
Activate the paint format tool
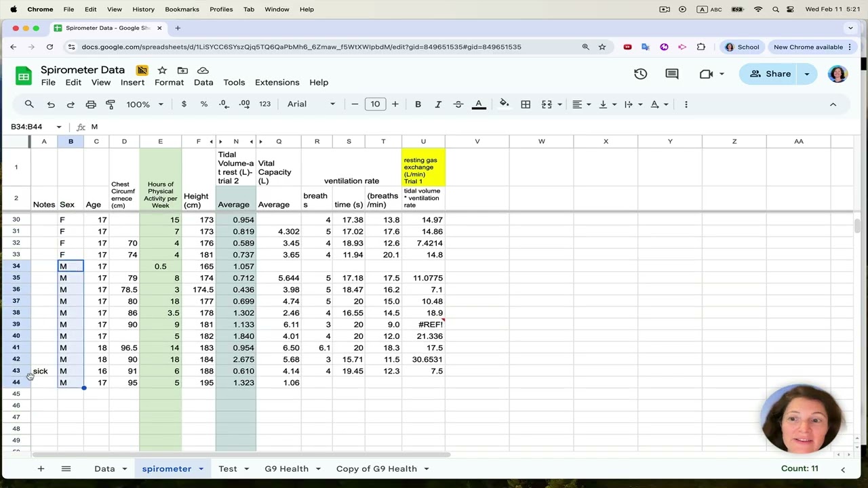[x=111, y=104]
